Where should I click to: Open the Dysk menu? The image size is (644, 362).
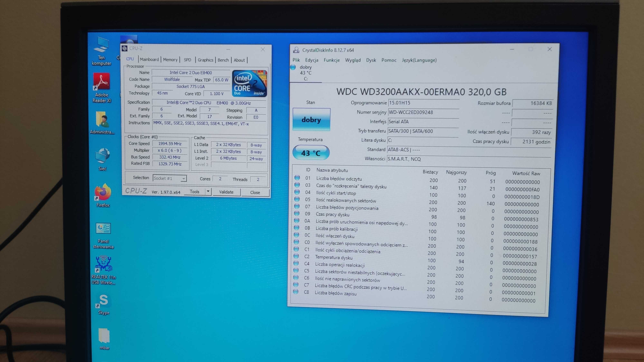[x=371, y=60]
